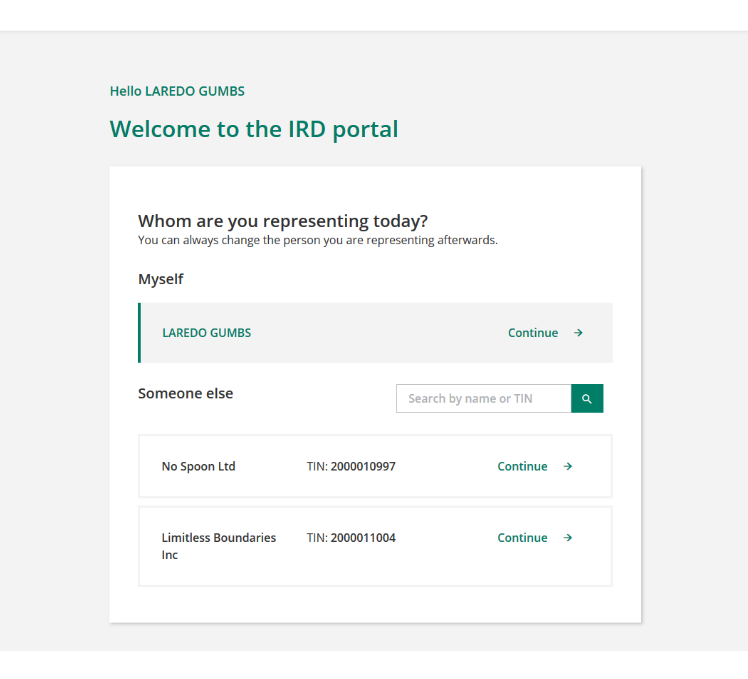The height and width of the screenshot is (679, 748).
Task: Click TIN 2000010997 text
Action: (351, 466)
